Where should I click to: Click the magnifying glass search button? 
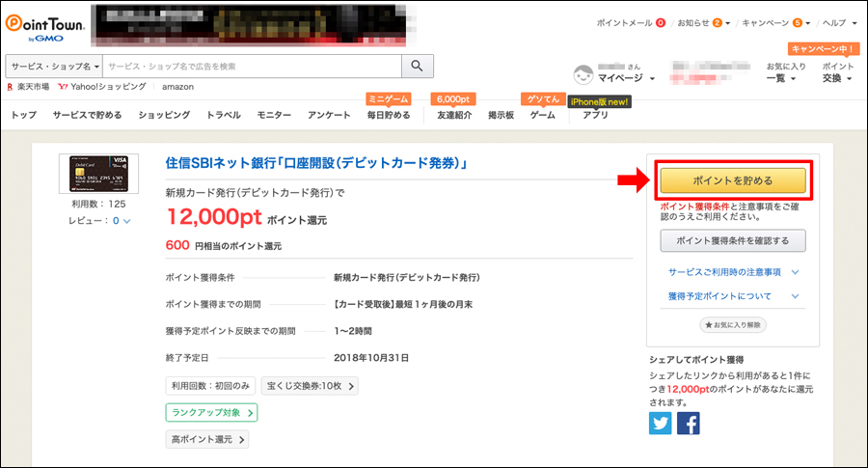(417, 66)
